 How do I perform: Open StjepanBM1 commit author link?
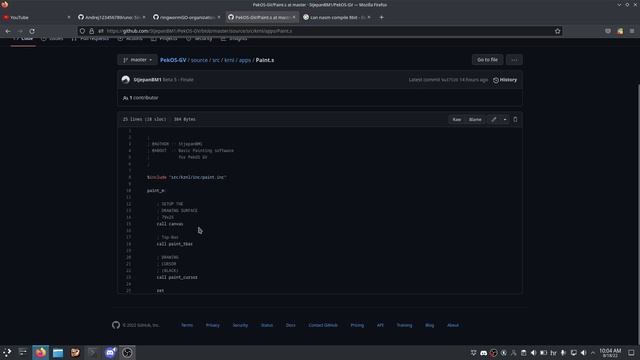[147, 80]
